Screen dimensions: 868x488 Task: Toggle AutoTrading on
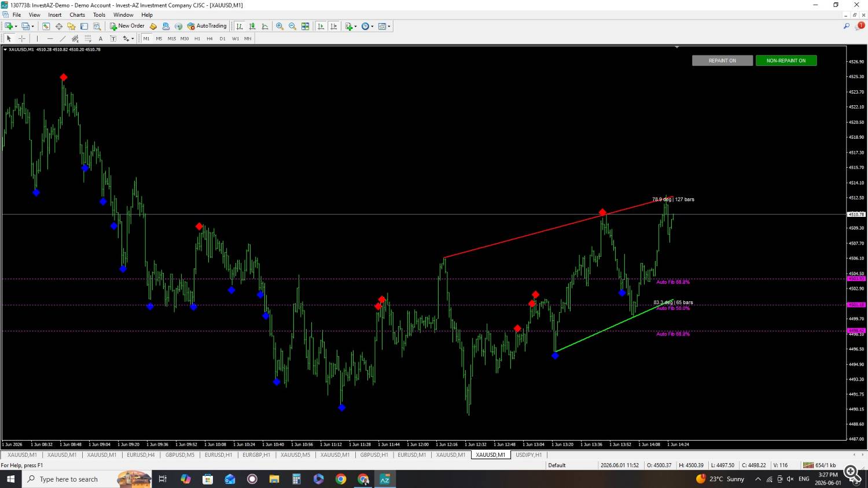point(207,26)
